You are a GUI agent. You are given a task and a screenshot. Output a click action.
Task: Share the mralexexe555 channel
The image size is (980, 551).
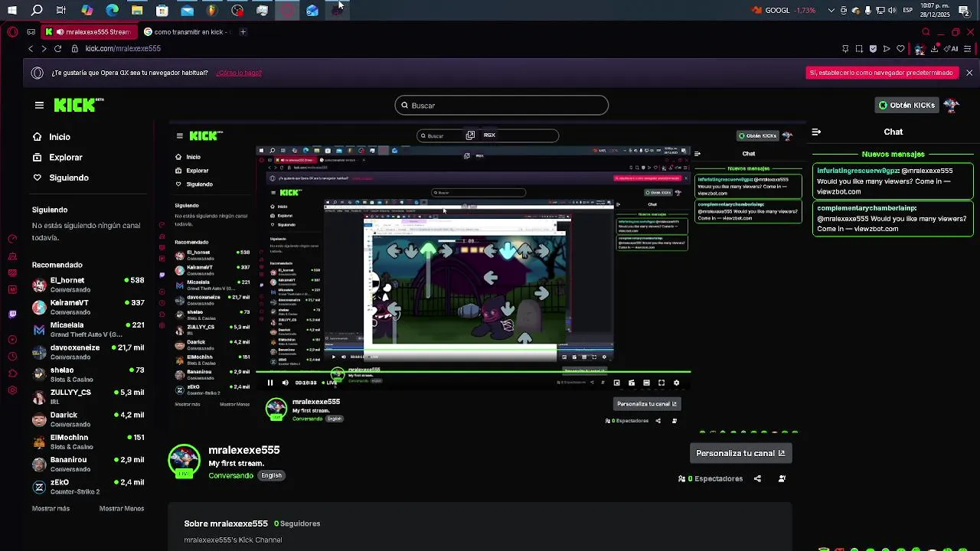click(x=757, y=479)
